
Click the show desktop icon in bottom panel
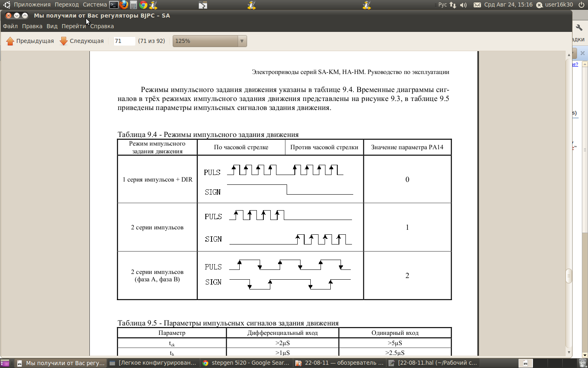click(5, 363)
